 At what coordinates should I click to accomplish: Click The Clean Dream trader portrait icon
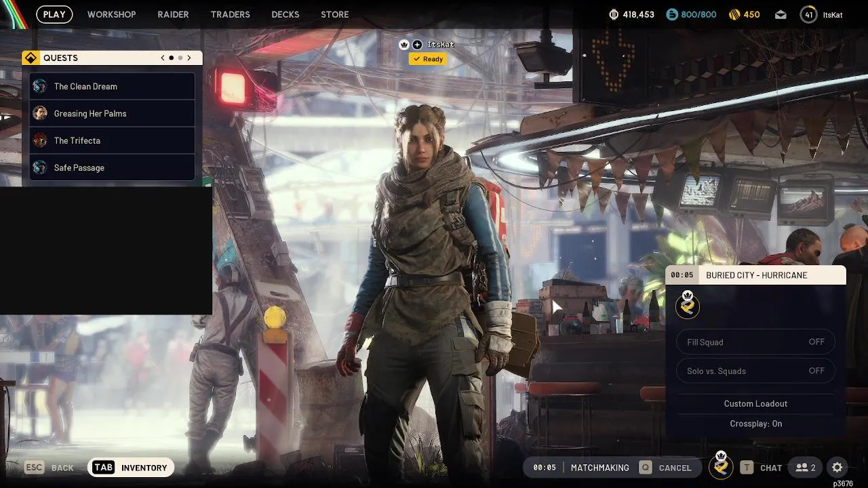click(x=40, y=86)
